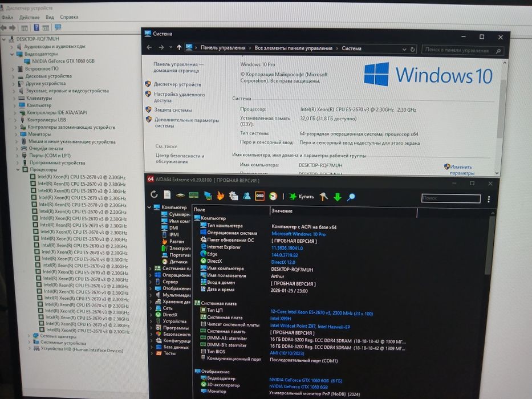532x399 pixels.
Task: Open the Справка menu in Device Manager
Action: click(x=69, y=17)
